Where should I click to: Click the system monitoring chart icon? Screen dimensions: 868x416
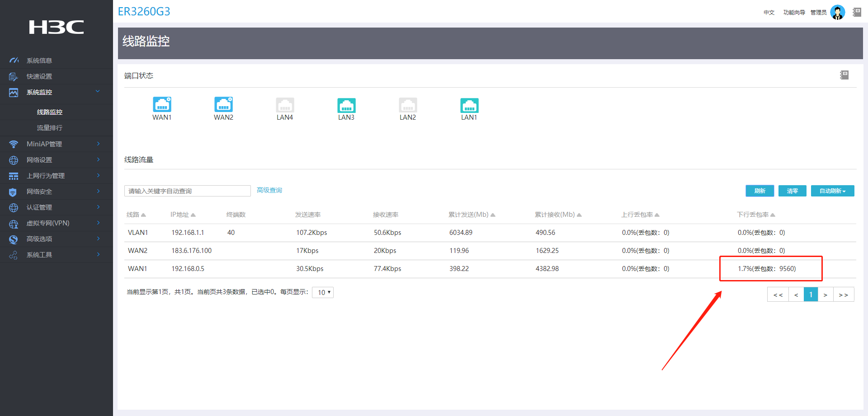(14, 92)
